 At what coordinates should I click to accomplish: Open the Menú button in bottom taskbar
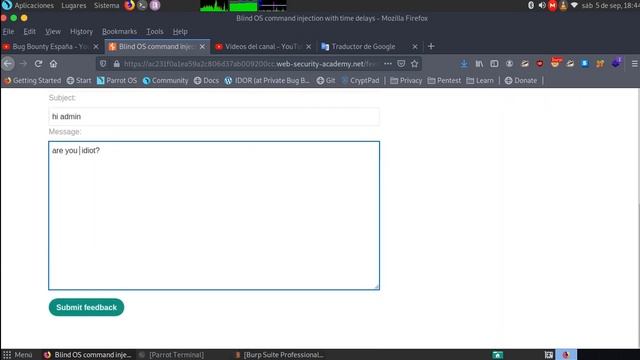click(18, 355)
